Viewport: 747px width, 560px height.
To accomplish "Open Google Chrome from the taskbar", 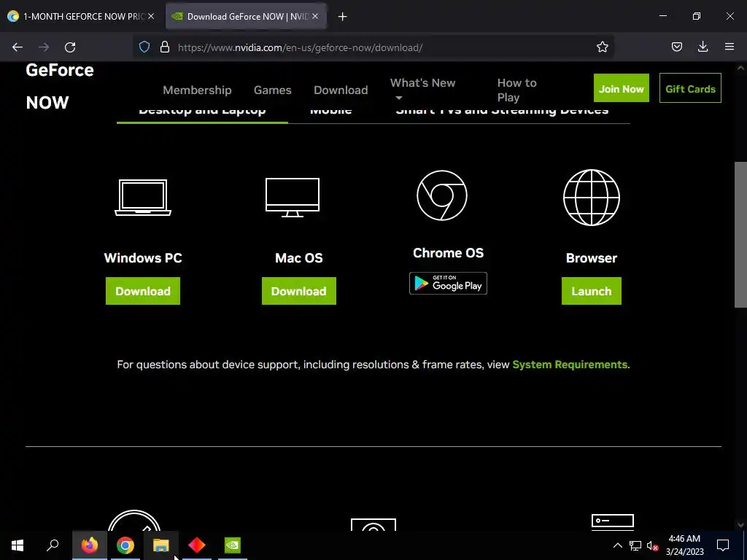I will click(125, 545).
